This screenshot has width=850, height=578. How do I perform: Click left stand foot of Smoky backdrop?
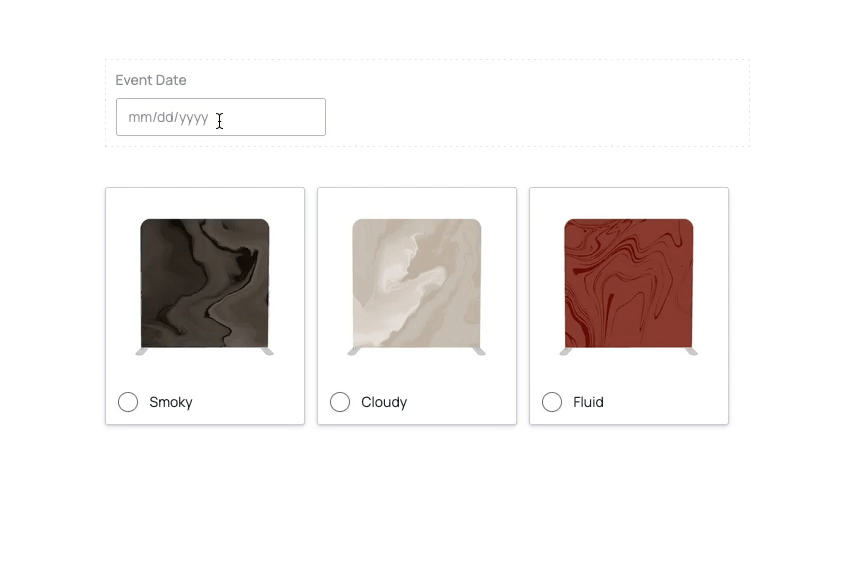pyautogui.click(x=141, y=352)
